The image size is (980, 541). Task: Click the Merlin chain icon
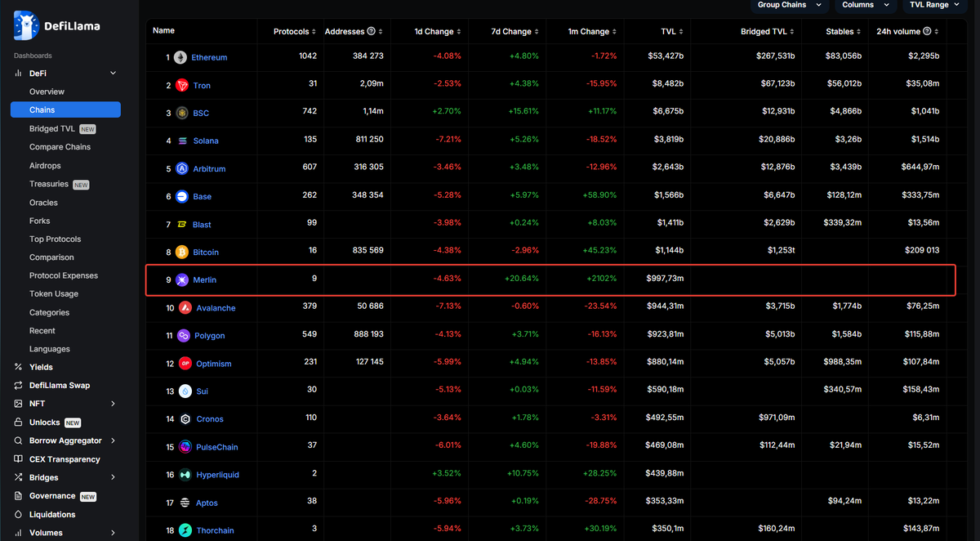coord(180,279)
